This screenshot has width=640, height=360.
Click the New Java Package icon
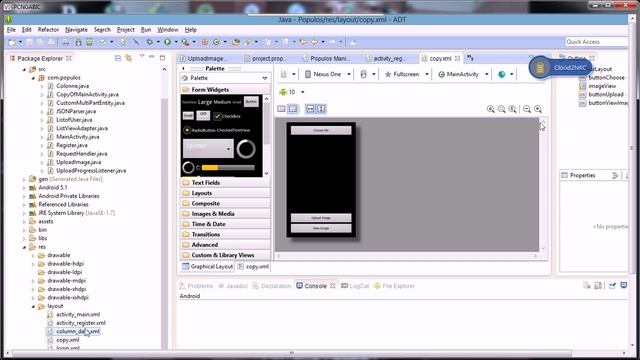(x=205, y=42)
